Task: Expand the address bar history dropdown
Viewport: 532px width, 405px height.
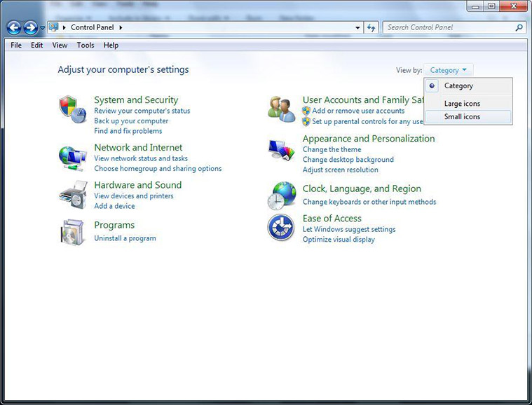Action: (x=357, y=28)
